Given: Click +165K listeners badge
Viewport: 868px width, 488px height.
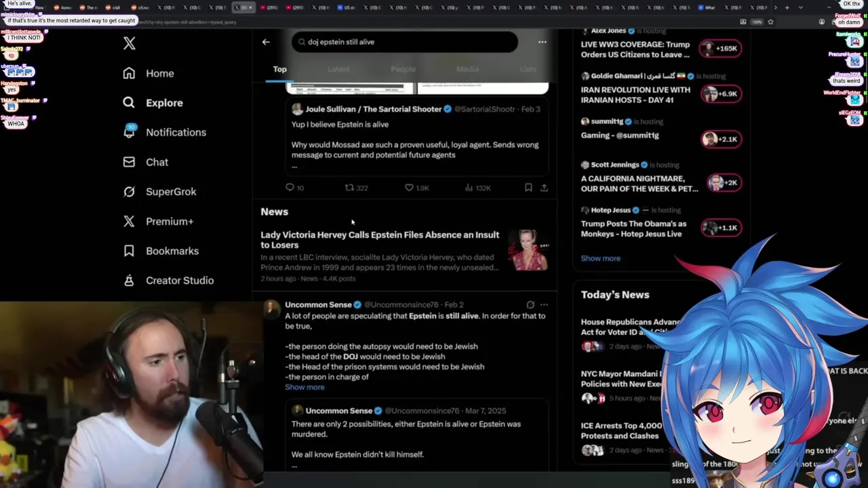Looking at the screenshot, I should (722, 49).
